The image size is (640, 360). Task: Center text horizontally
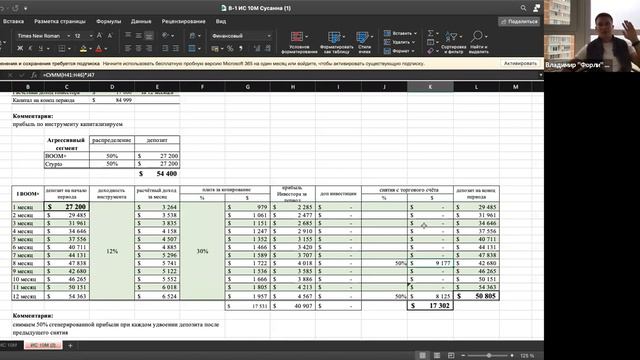click(x=138, y=49)
